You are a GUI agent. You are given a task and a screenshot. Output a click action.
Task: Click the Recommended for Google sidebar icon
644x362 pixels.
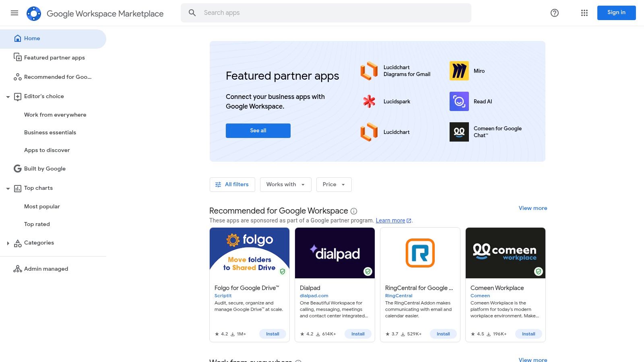click(18, 77)
